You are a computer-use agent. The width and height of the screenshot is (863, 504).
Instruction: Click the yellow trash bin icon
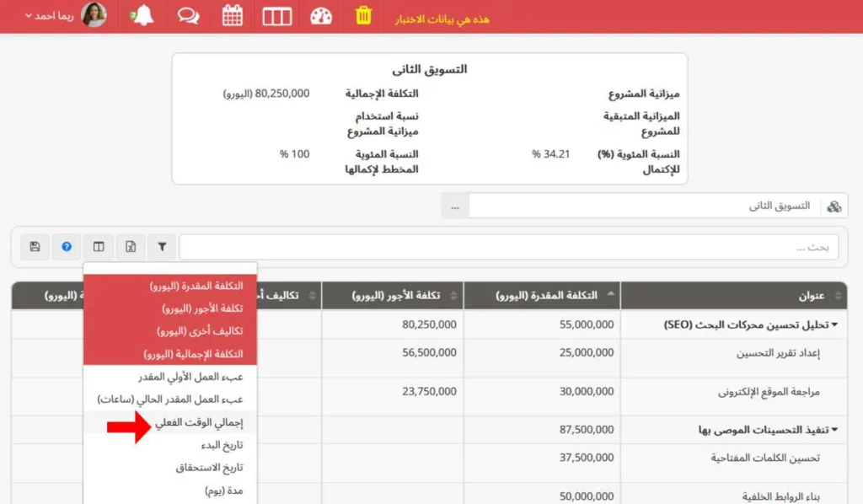(362, 16)
